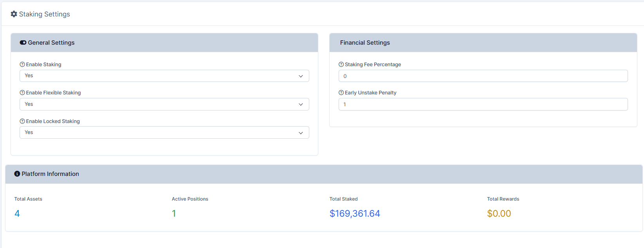Focus the Early Unstake Penalty input field

pos(483,104)
